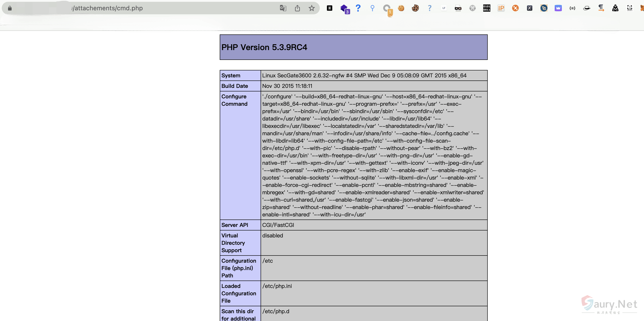Viewport: 644px width, 321px height.
Task: Bookmark this page with the star icon
Action: click(x=312, y=8)
